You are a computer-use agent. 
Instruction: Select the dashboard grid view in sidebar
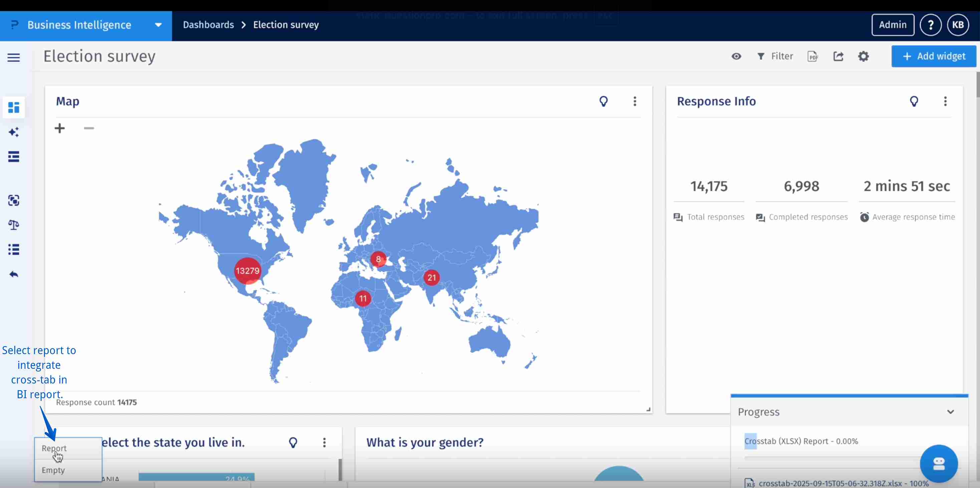click(13, 107)
